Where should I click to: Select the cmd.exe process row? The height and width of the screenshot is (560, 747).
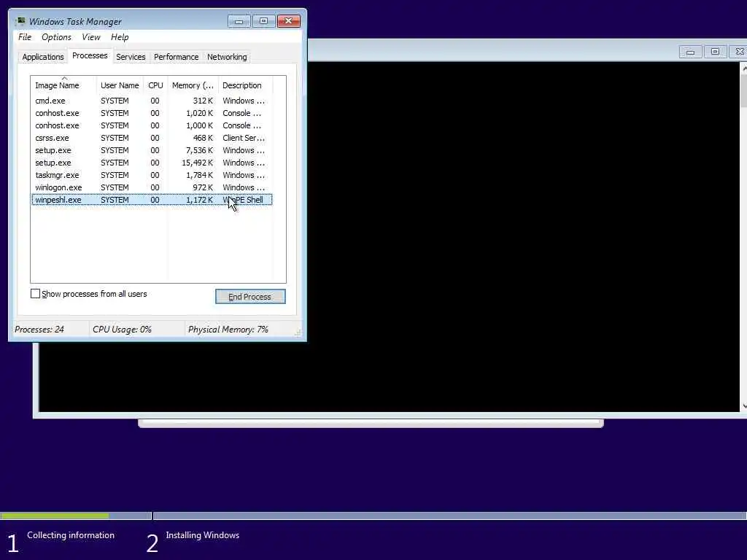tap(152, 101)
